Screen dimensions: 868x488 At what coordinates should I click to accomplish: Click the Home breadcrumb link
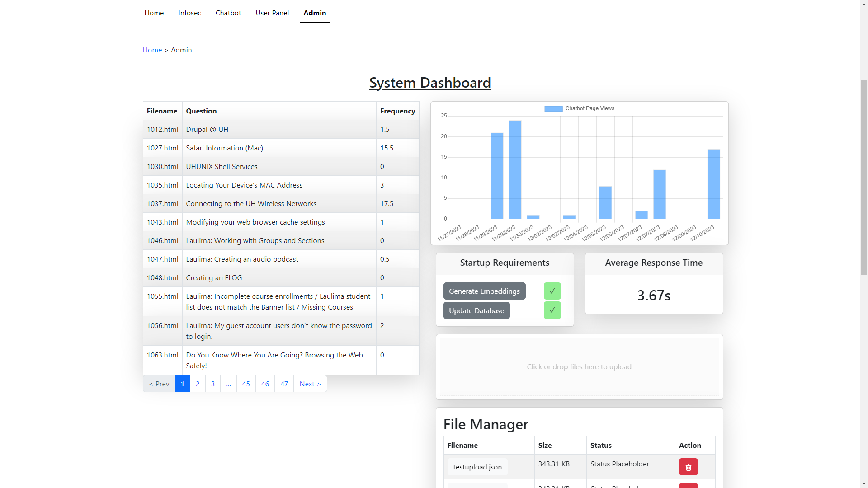click(152, 49)
